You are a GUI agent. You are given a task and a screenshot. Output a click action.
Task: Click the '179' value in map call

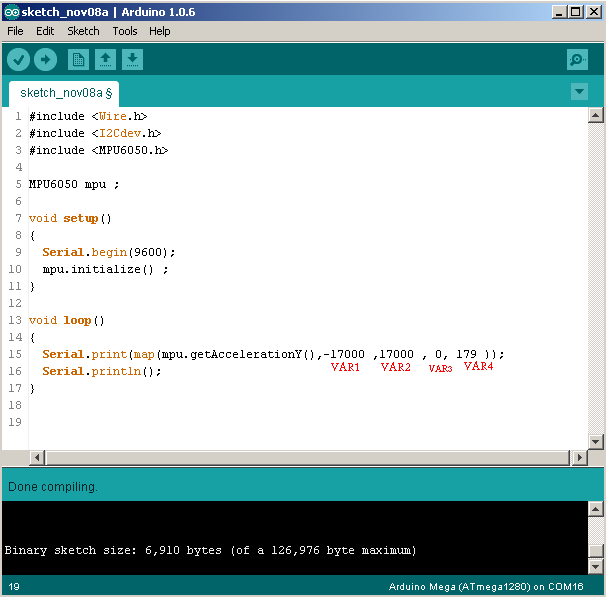click(466, 354)
